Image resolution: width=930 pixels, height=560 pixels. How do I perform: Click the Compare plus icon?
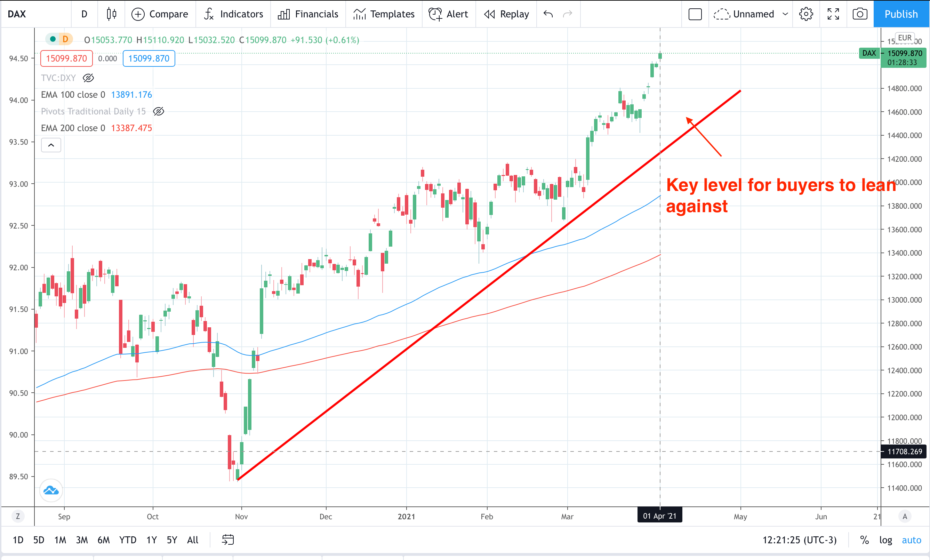[138, 14]
